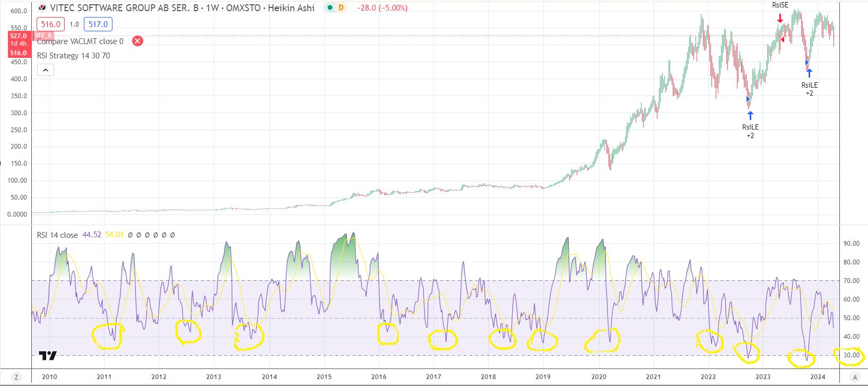Click the TradingView logo on the chart

point(48,356)
